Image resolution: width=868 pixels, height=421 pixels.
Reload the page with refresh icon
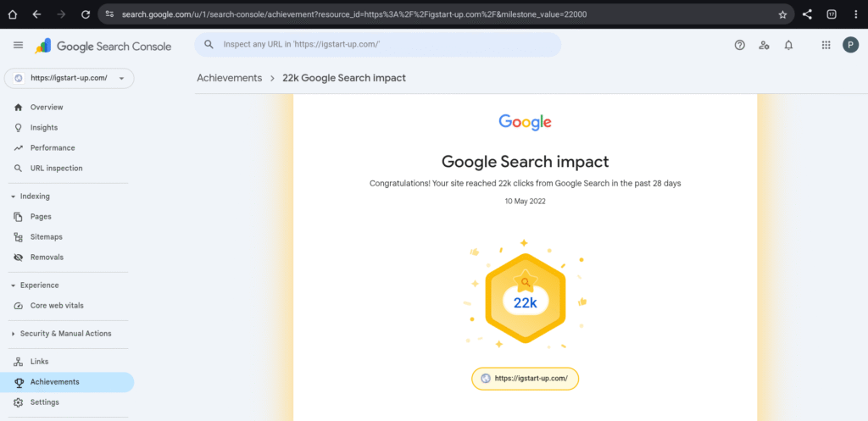[86, 14]
